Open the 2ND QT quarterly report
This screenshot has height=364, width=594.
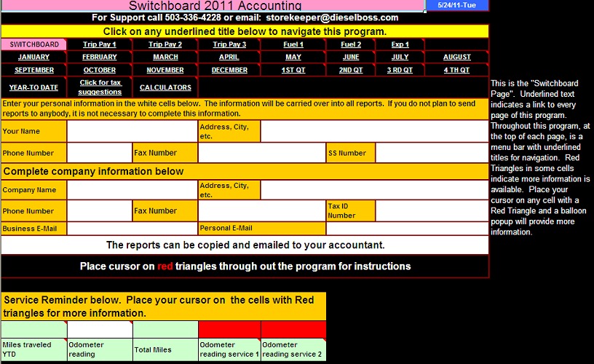[351, 70]
